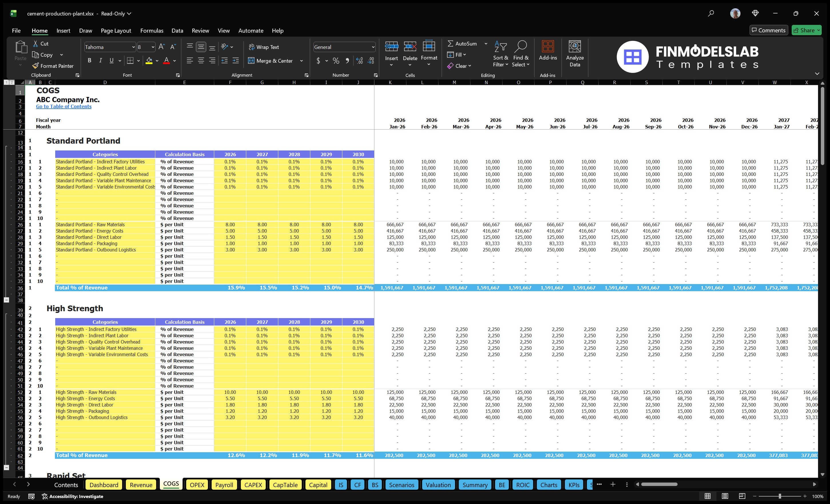Switch to Page Break Preview view
The width and height of the screenshot is (830, 504).
point(742,496)
